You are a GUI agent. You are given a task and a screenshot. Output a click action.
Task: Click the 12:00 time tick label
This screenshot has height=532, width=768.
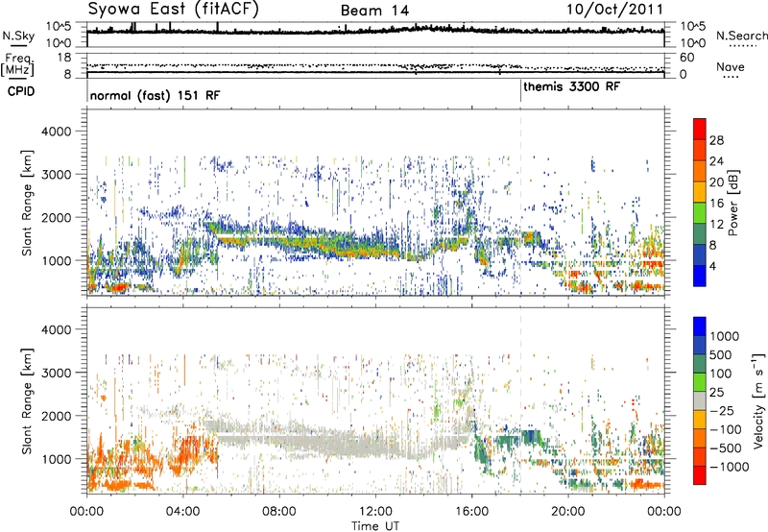point(375,512)
